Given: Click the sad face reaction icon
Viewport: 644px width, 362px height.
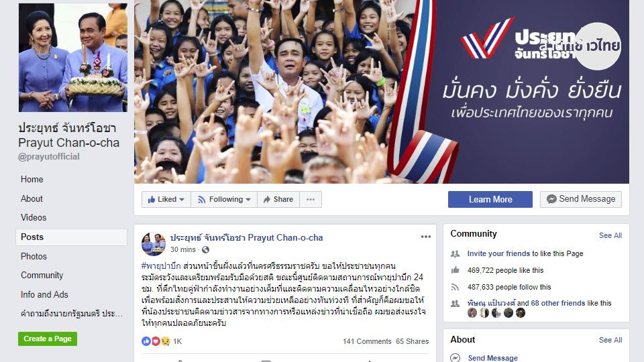Looking at the screenshot, I should click(166, 341).
